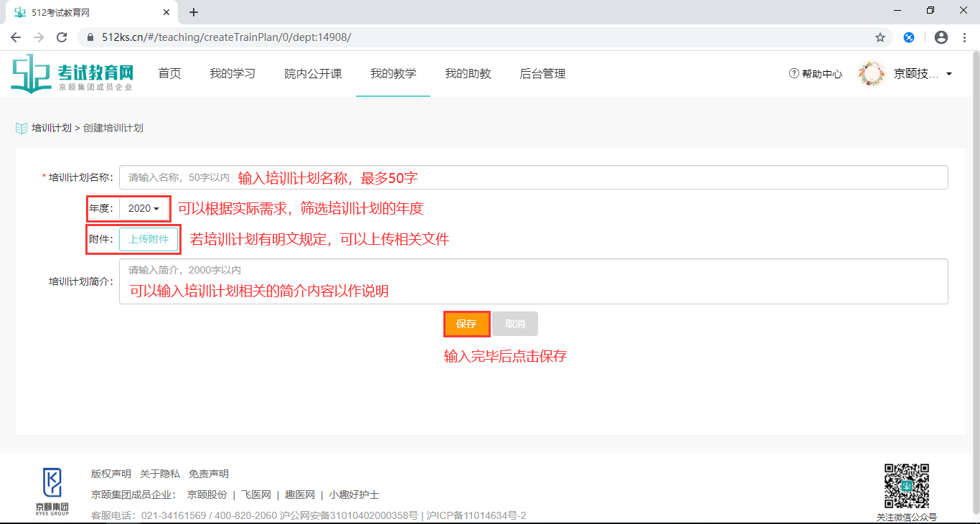Click the book icon beside 培训计划 breadcrumb
The height and width of the screenshot is (524, 980).
pos(21,128)
